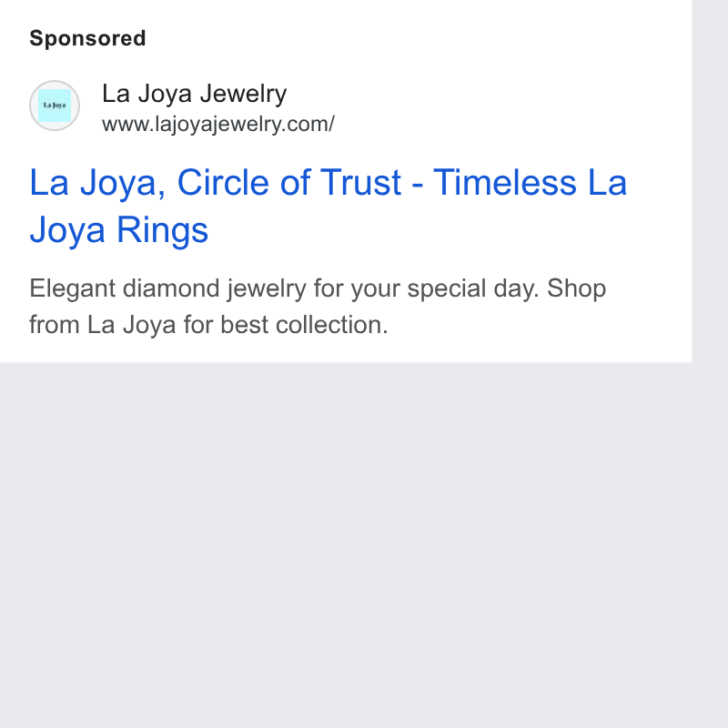Click the word 'Rings' in the headline
Screen dimensions: 728x728
click(x=163, y=230)
